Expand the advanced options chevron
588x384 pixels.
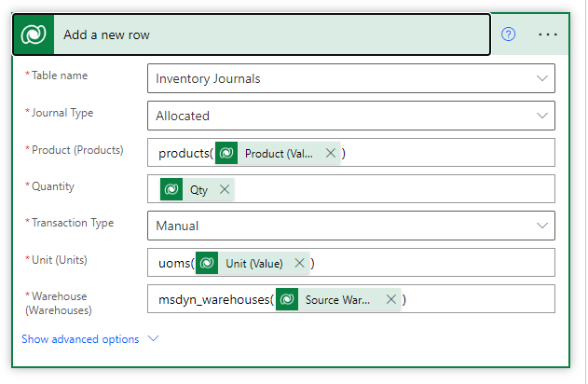pos(154,338)
